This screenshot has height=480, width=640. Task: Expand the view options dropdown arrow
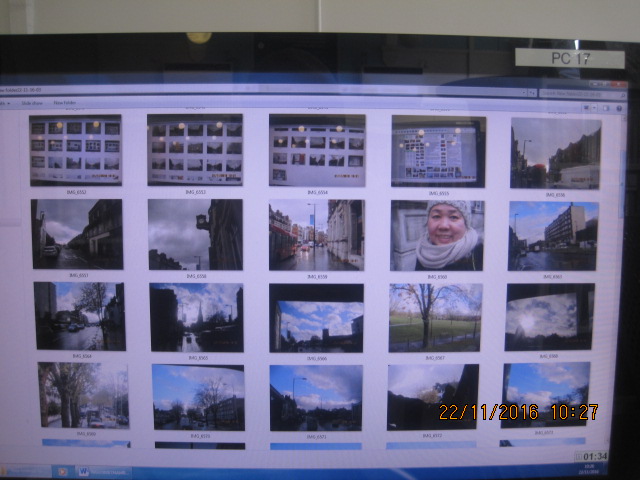coord(594,108)
